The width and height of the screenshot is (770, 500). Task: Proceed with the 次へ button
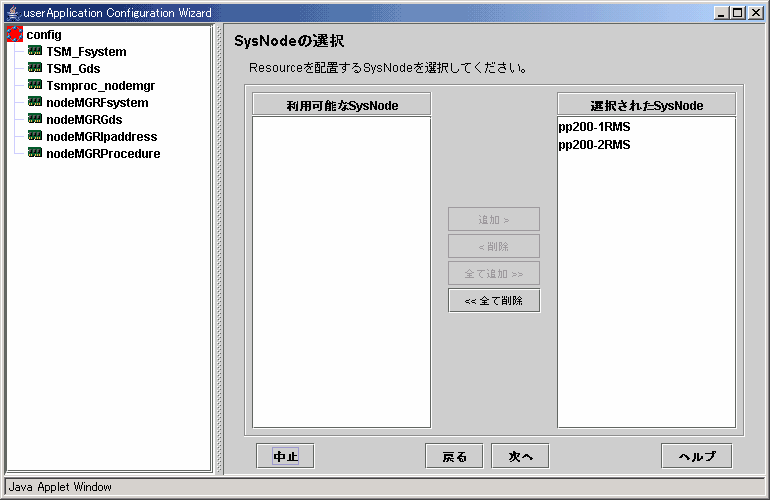(520, 456)
